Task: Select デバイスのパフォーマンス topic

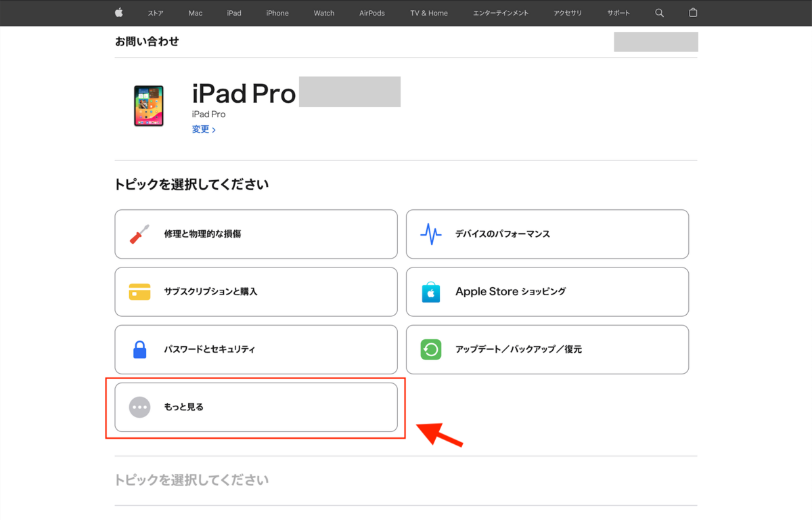Action: [x=547, y=234]
